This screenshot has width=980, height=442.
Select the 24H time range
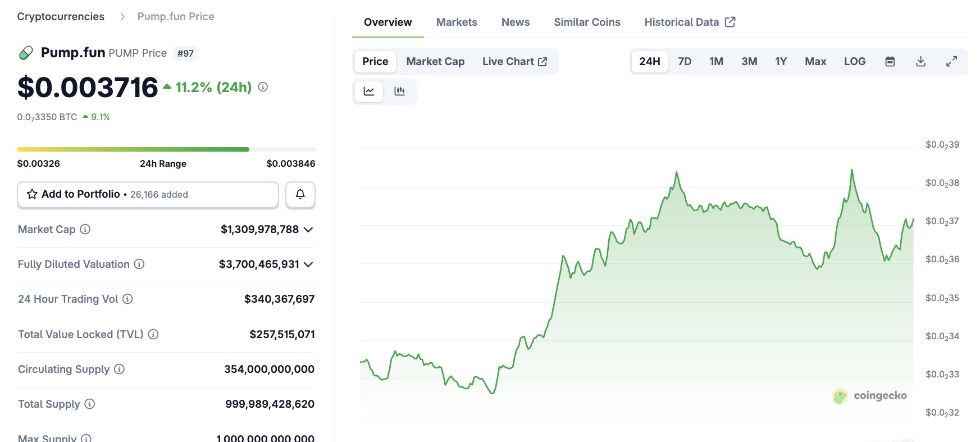coord(650,62)
